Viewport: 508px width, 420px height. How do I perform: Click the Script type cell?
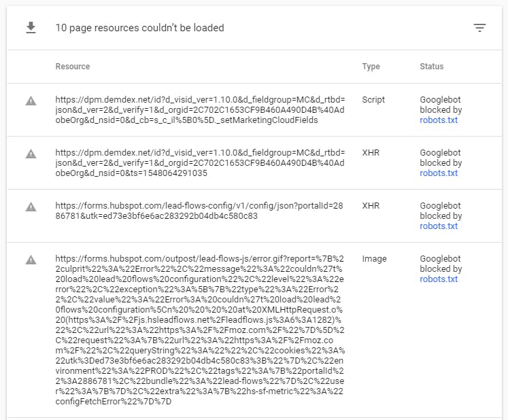[x=373, y=100]
